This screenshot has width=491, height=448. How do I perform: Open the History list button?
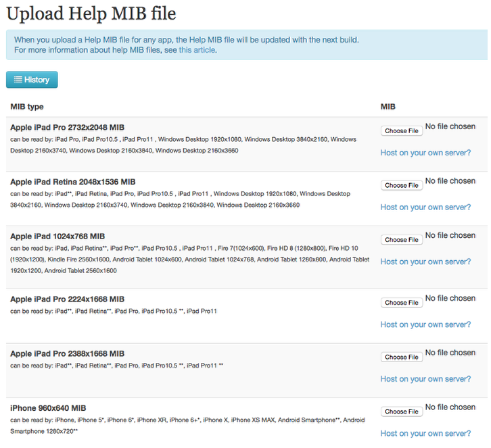click(x=32, y=80)
